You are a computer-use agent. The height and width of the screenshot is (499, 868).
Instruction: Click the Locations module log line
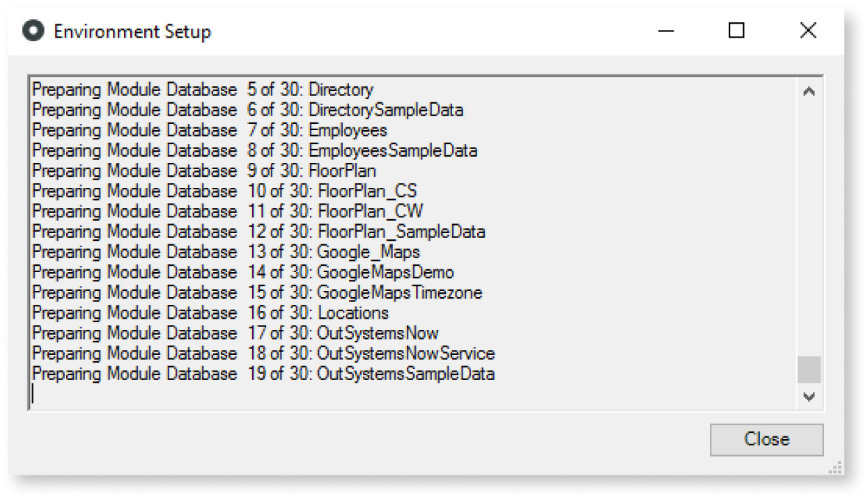pos(210,312)
